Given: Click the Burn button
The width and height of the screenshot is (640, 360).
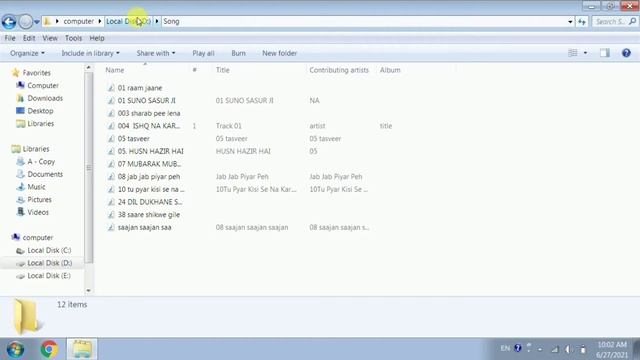Looking at the screenshot, I should point(238,53).
